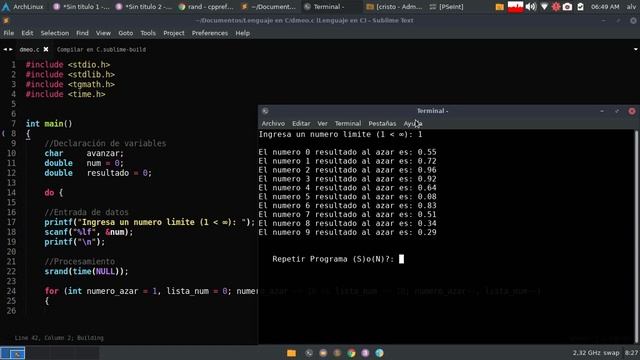Click the 06:49 AM panel clock

click(605, 7)
